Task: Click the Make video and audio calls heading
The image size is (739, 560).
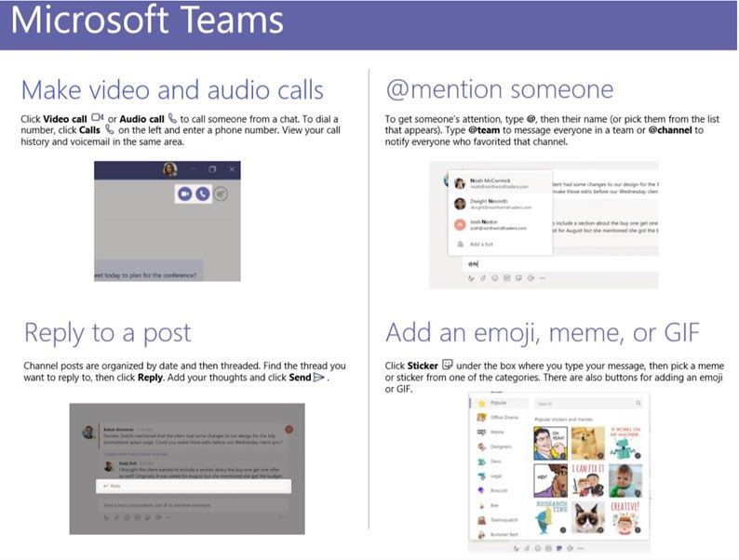Action: [x=172, y=89]
